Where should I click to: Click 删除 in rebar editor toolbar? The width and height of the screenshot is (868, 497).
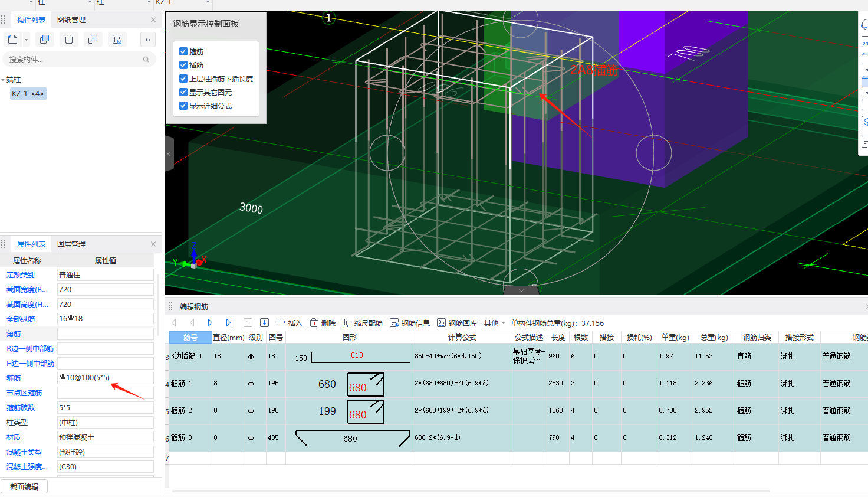[323, 323]
